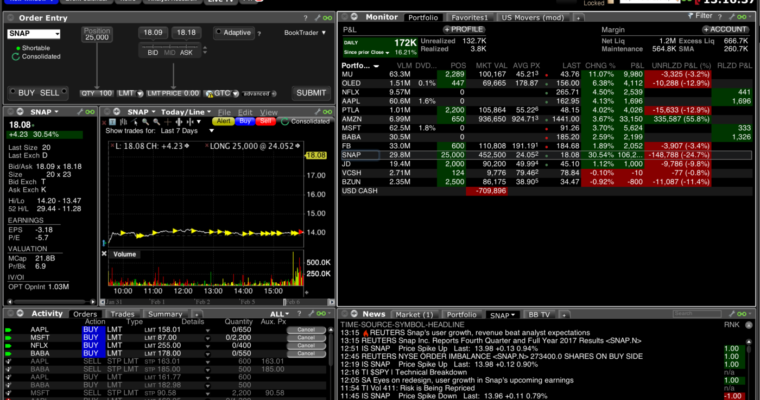Toggle advanced options in Order Entry
The height and width of the screenshot is (400, 760).
[x=274, y=94]
